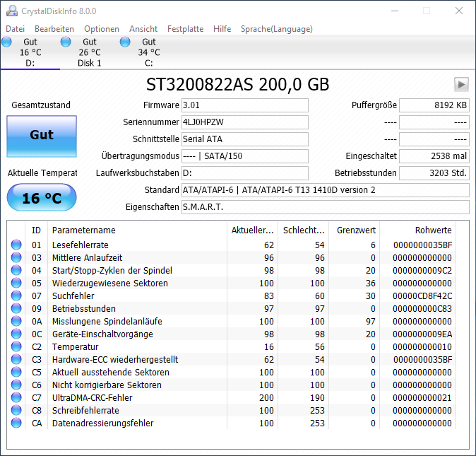Click status orb for Start/Stopp-Zyklen der Spindel
476x456 pixels.
pyautogui.click(x=16, y=270)
